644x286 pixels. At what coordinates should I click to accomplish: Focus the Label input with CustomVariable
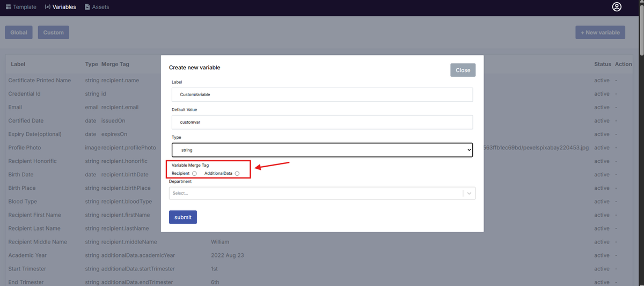coord(322,94)
